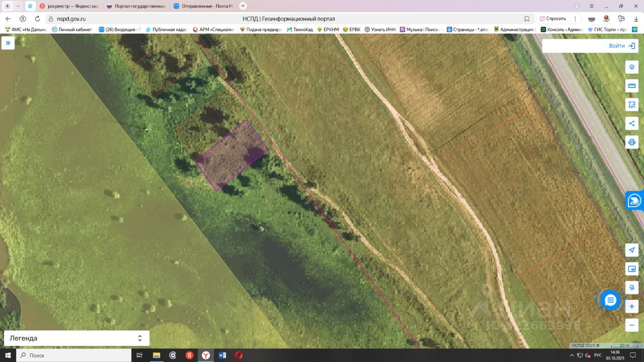Switch to Портал государственных tab
Image resolution: width=644 pixels, height=362 pixels.
click(136, 6)
